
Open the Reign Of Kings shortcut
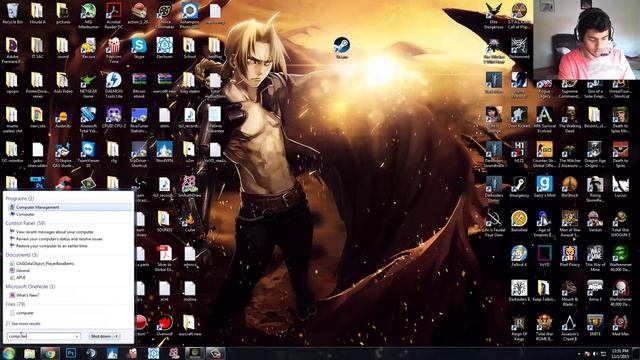[519, 328]
